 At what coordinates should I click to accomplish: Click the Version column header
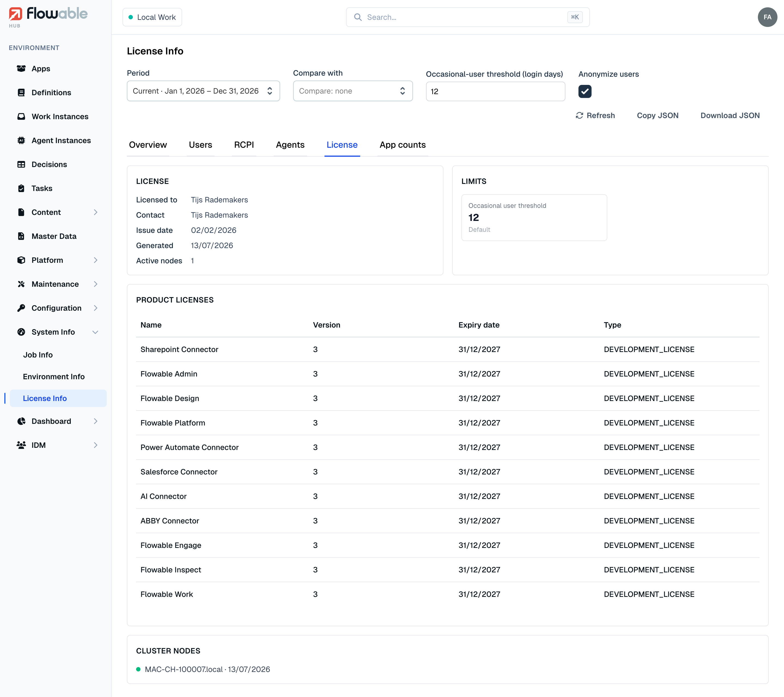point(326,325)
